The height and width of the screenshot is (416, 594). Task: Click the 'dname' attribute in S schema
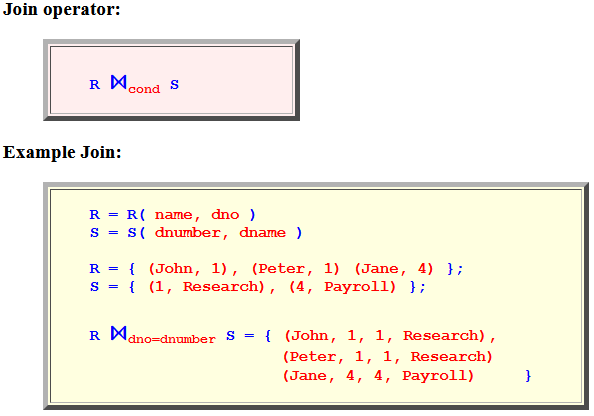tap(263, 233)
